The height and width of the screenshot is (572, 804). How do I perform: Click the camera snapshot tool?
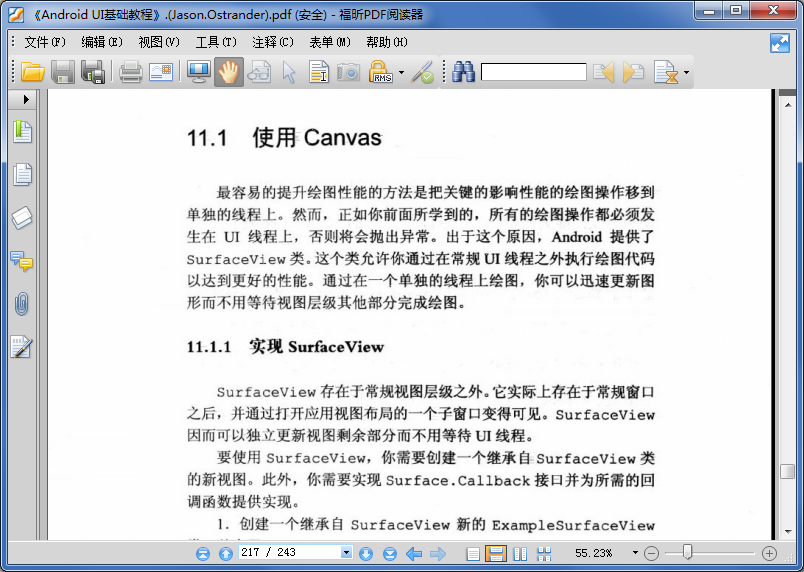coord(349,72)
